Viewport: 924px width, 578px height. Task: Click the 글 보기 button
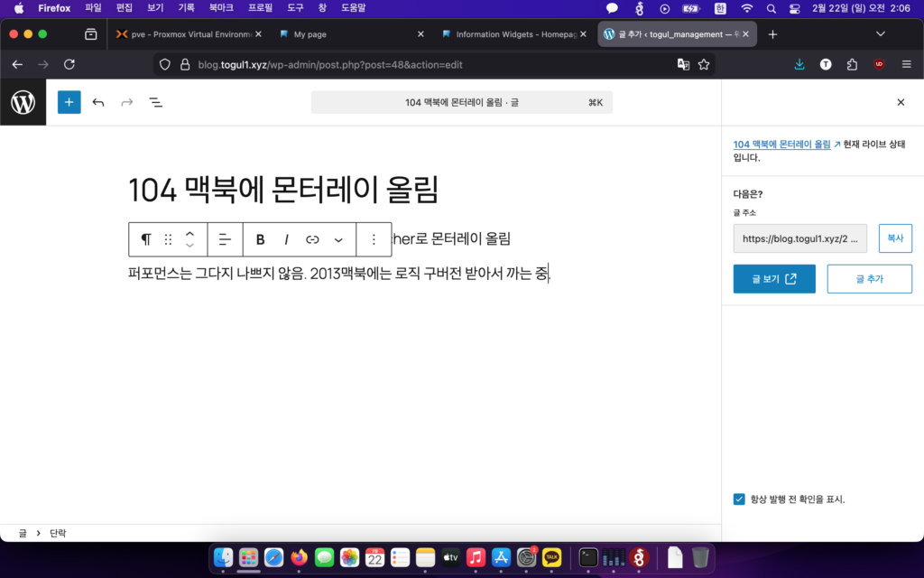(x=774, y=279)
